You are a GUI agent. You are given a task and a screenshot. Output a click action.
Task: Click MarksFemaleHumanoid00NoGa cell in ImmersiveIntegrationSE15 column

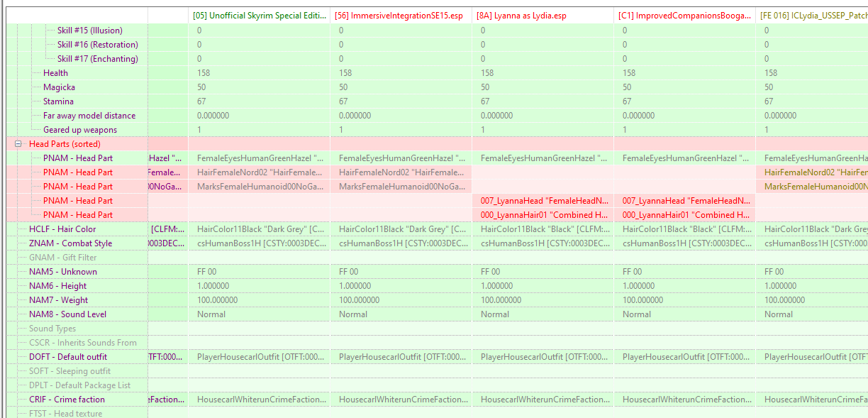coord(401,187)
